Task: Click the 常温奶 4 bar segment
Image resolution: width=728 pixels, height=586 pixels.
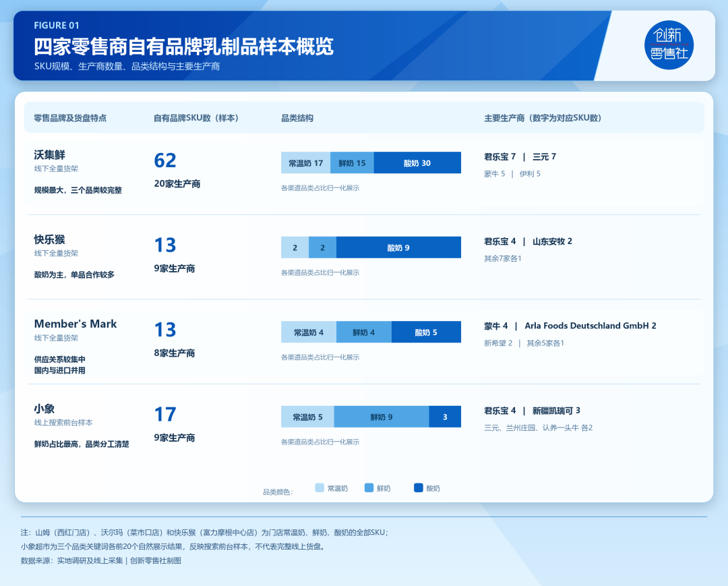Action: click(309, 332)
